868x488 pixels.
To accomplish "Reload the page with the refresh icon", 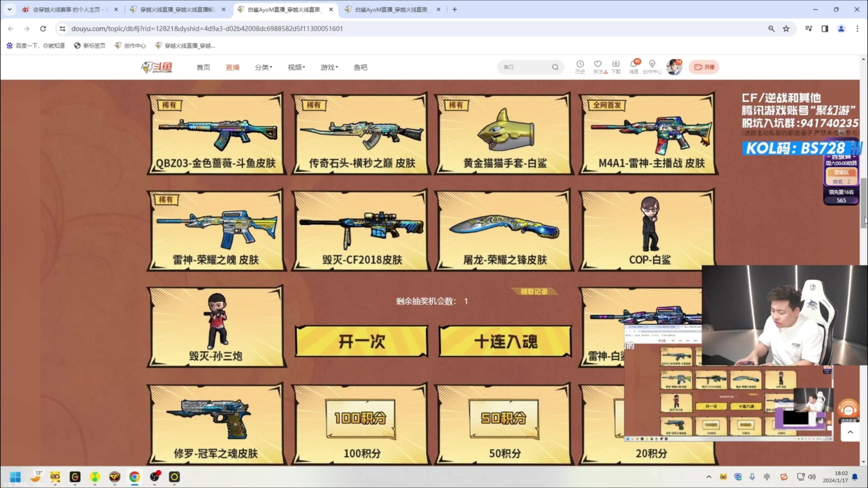I will click(43, 28).
